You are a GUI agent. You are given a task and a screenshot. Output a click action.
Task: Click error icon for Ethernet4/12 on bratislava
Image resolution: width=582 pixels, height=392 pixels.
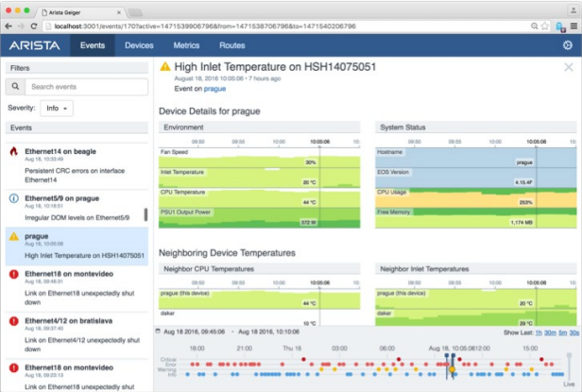click(14, 321)
